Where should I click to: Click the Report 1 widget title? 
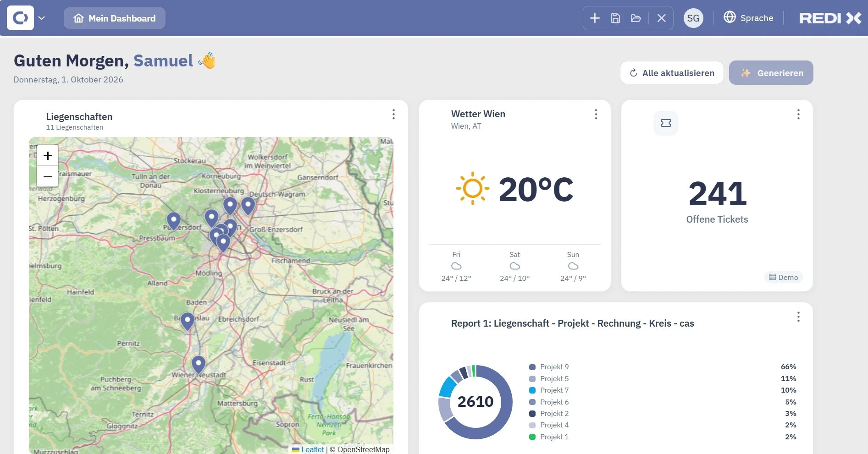click(572, 323)
